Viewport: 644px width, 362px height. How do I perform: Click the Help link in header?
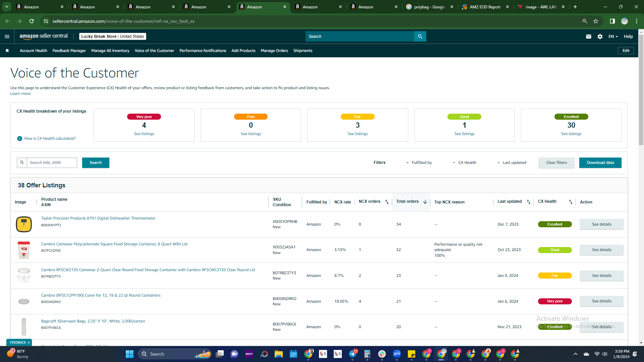pyautogui.click(x=628, y=37)
